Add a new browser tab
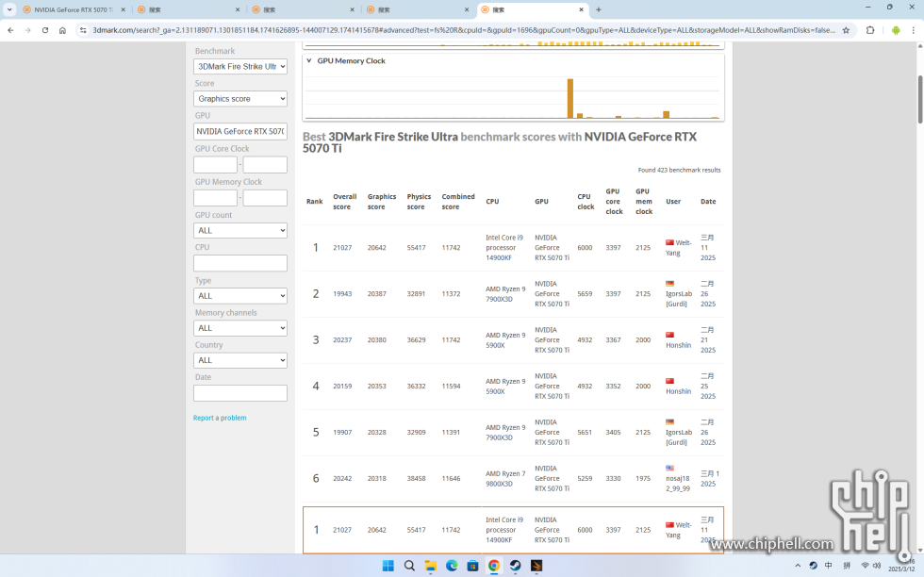 (x=598, y=9)
